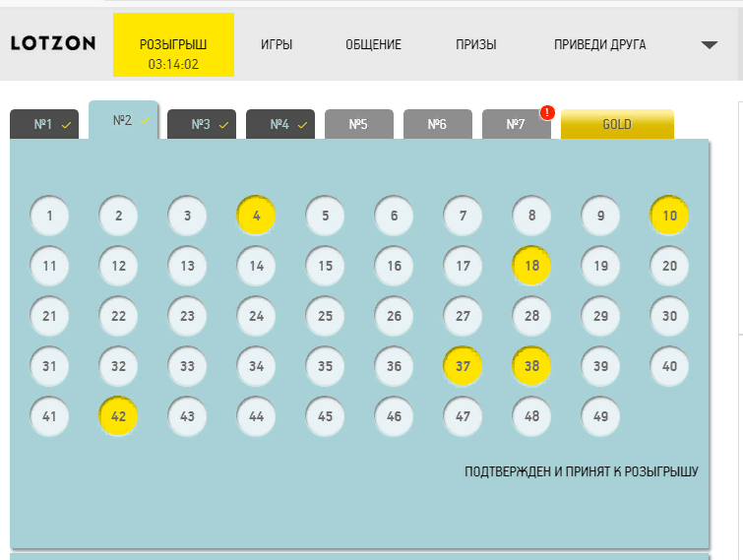The height and width of the screenshot is (560, 743).
Task: Select number ball 28
Action: [531, 316]
